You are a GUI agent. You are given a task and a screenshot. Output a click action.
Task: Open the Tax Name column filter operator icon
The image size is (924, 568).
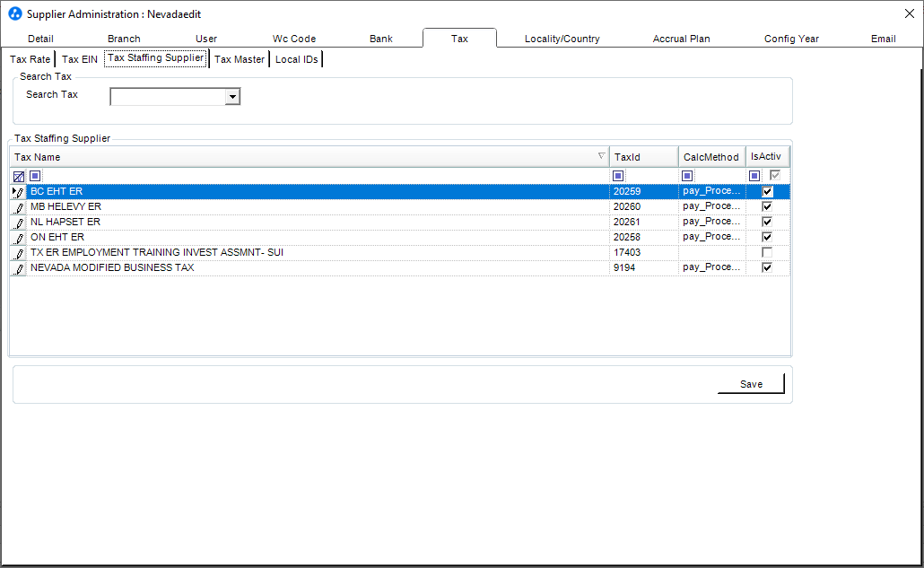(35, 176)
